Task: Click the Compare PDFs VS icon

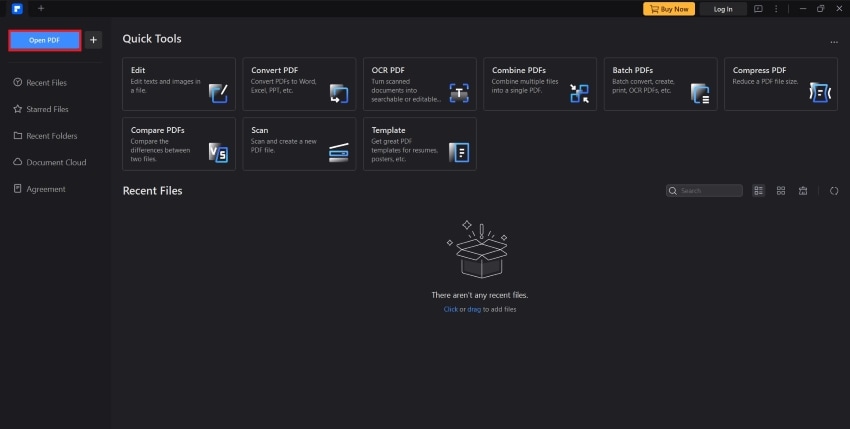Action: 218,153
